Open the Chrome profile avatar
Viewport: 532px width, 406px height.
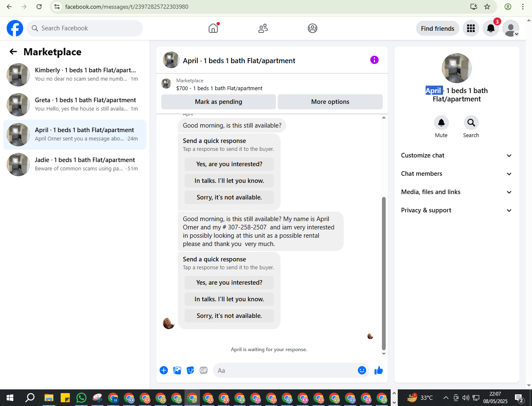(x=508, y=7)
